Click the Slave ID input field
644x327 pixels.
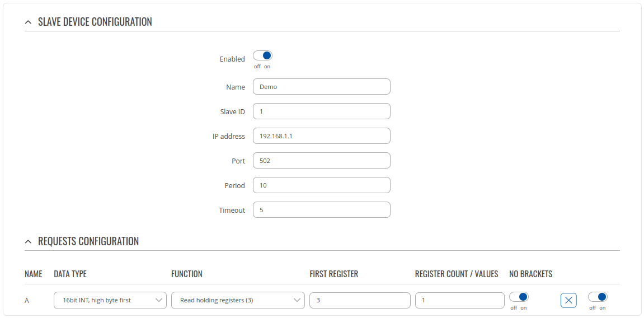coord(321,111)
